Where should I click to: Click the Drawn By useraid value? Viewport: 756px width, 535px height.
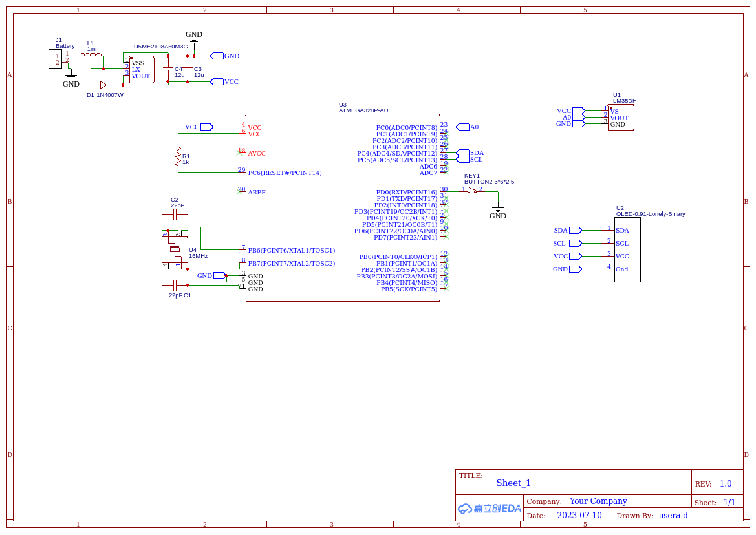[x=674, y=515]
